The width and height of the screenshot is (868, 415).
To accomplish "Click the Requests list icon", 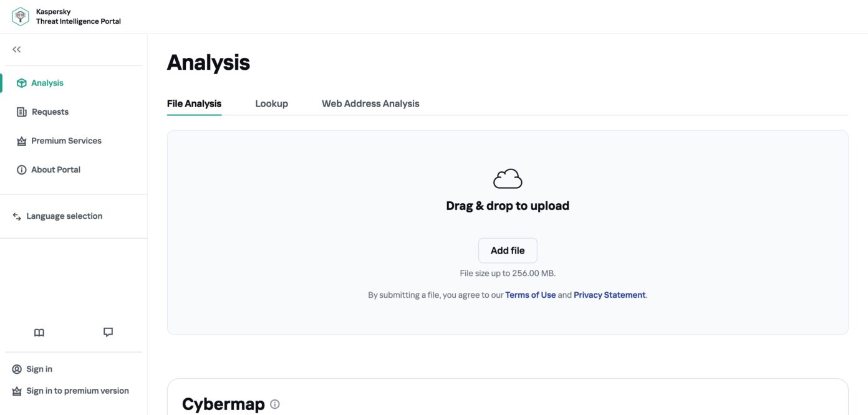I will pos(21,112).
